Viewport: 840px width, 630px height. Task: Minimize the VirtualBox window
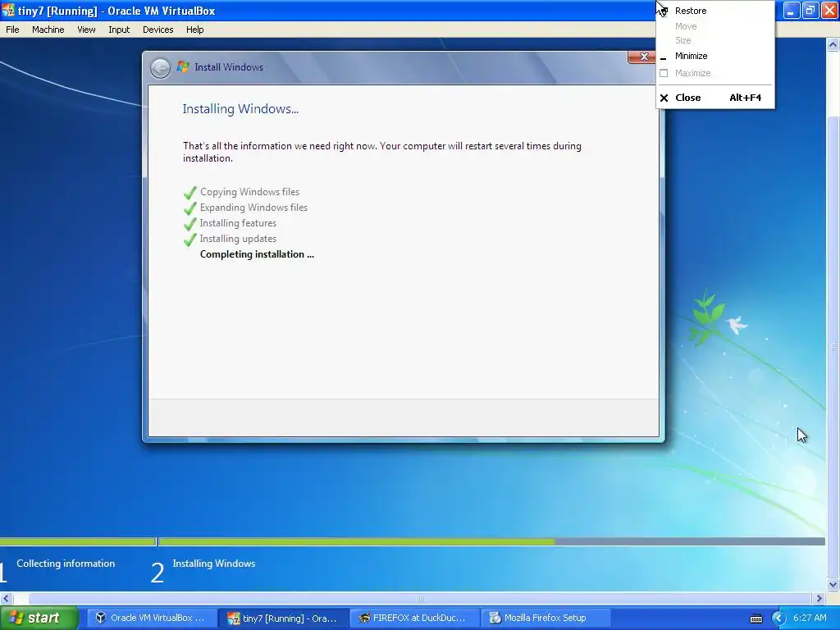pyautogui.click(x=792, y=10)
